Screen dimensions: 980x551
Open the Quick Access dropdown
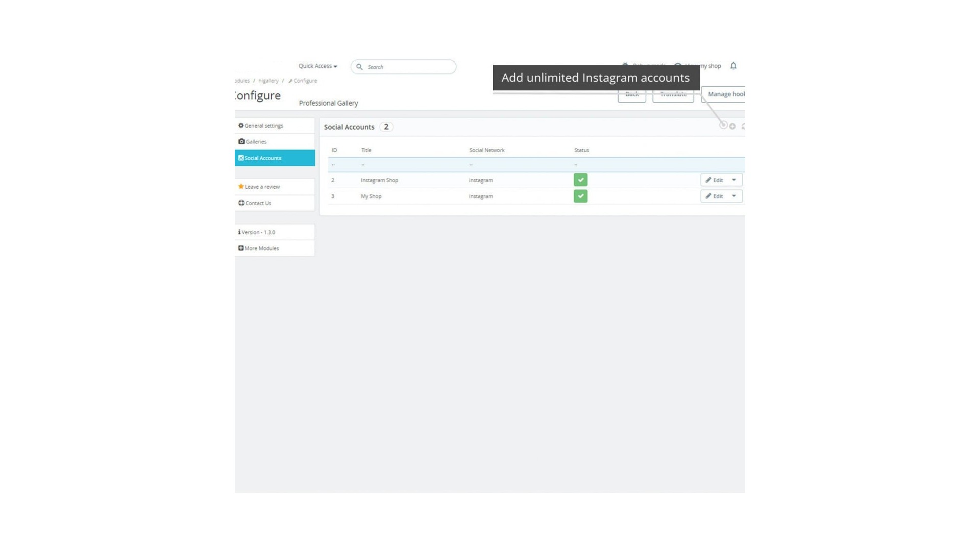click(317, 66)
